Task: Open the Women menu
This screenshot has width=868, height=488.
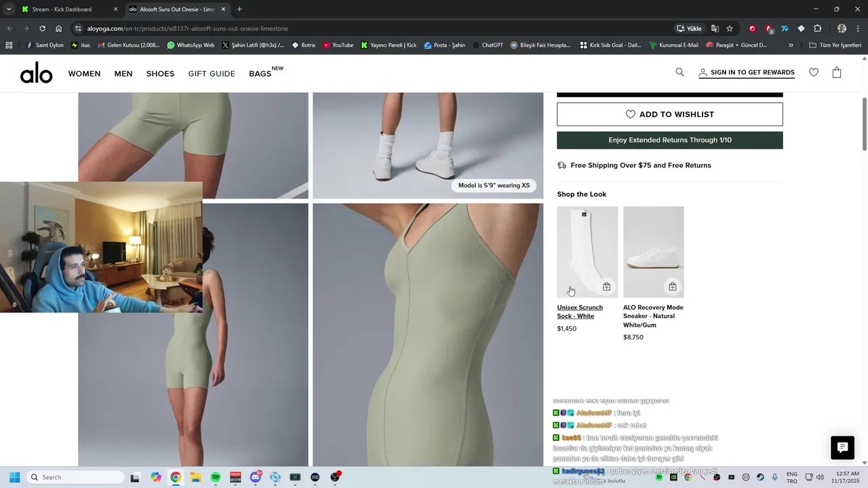Action: [x=84, y=73]
